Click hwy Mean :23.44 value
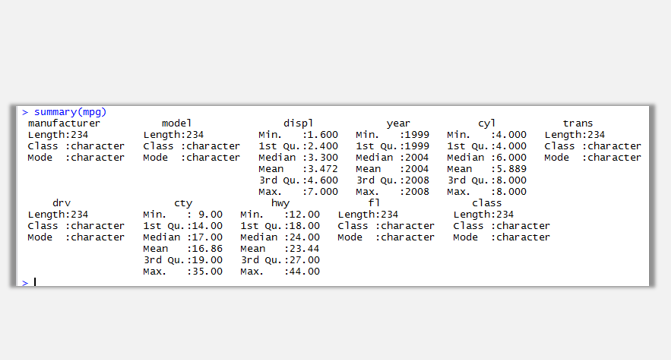 [x=280, y=249]
